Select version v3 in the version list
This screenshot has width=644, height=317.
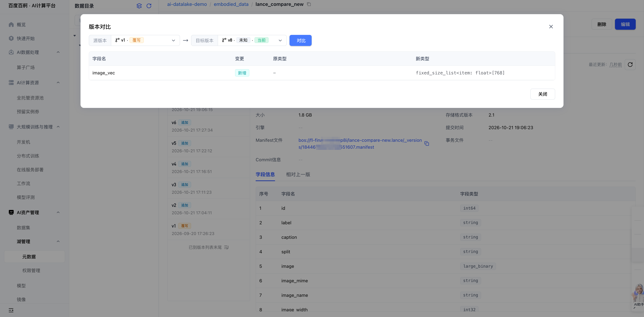pos(209,188)
